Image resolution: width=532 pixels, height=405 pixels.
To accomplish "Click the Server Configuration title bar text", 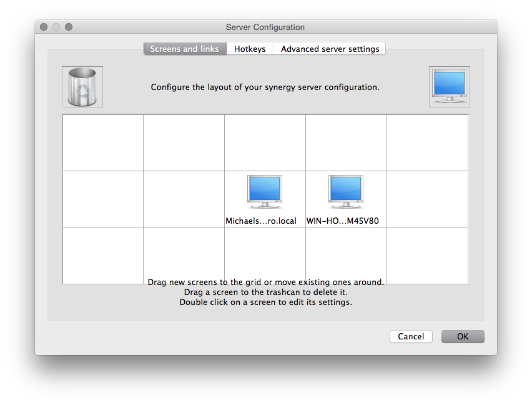I will click(x=265, y=27).
